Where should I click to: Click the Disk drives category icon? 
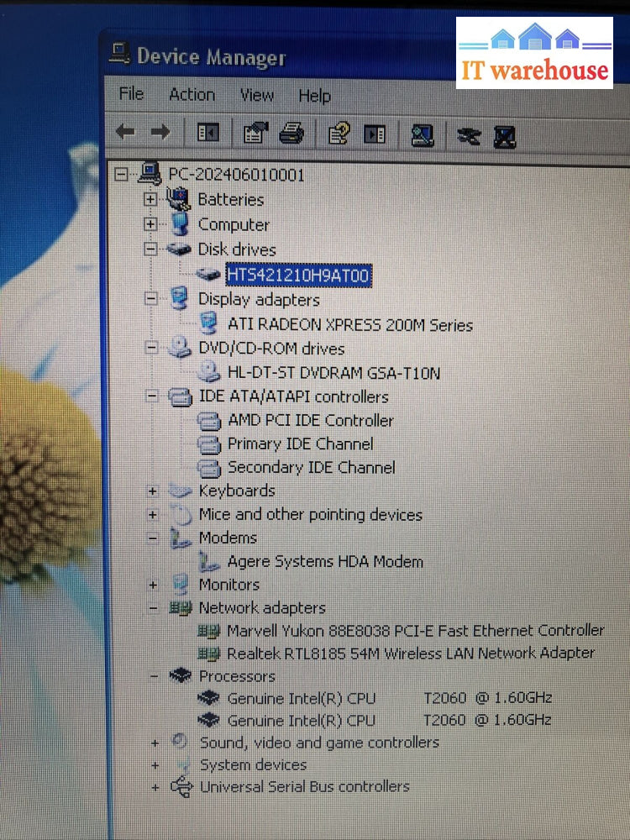[x=179, y=249]
